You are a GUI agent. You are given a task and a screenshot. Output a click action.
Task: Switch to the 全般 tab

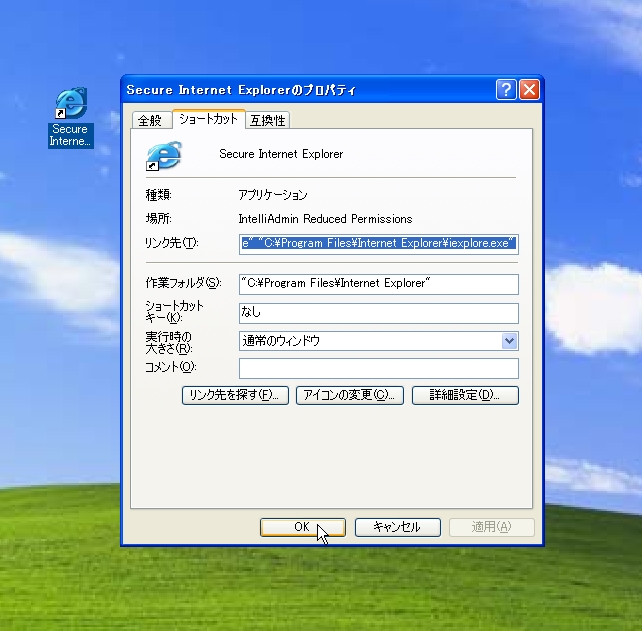(150, 120)
